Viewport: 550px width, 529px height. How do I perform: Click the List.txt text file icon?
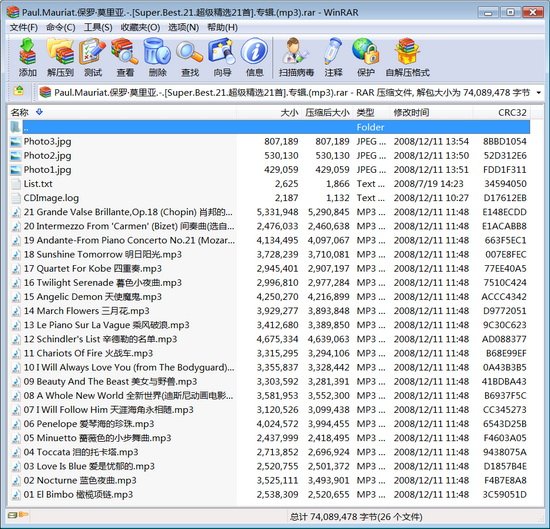click(15, 184)
